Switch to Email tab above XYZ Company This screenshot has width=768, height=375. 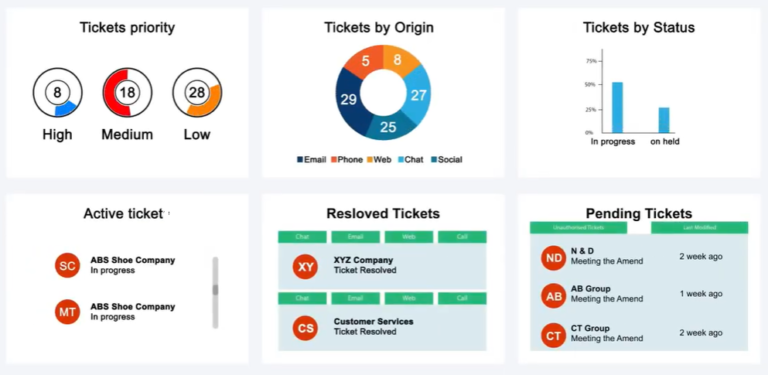click(x=356, y=237)
